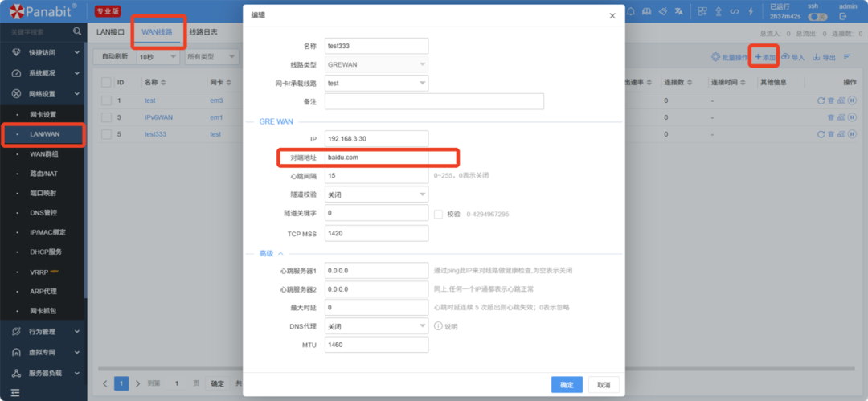Check the 校验 checkbox next to 隧道关键字
This screenshot has height=401, width=868.
coord(439,214)
